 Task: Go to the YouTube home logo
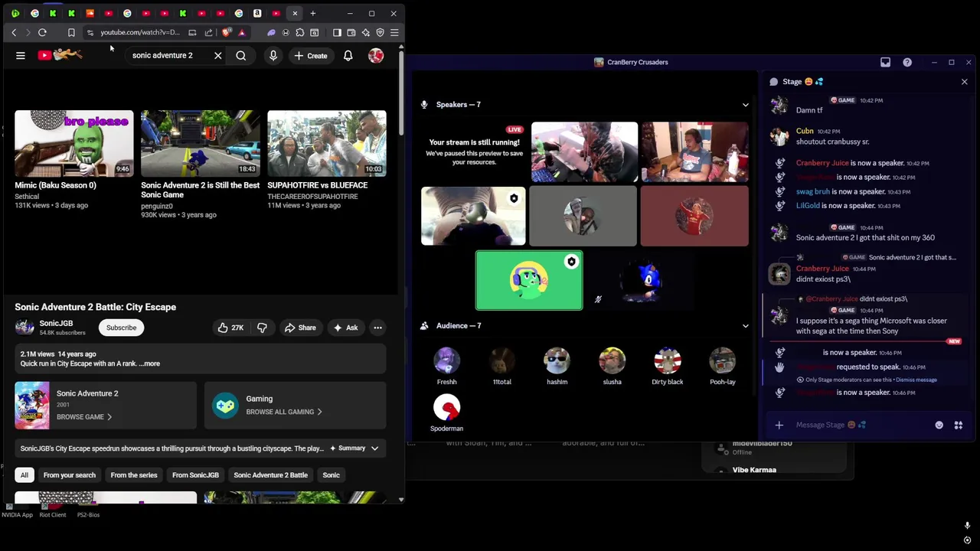click(60, 55)
